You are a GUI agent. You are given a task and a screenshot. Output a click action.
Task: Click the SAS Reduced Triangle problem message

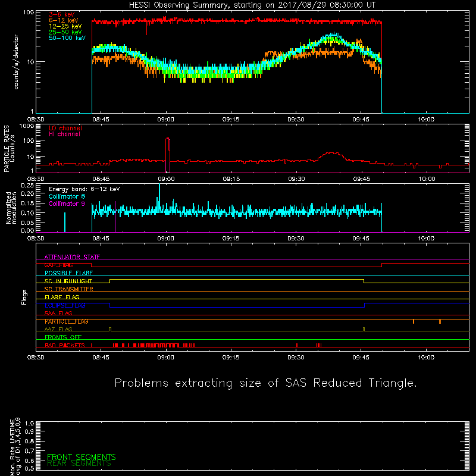265,383
